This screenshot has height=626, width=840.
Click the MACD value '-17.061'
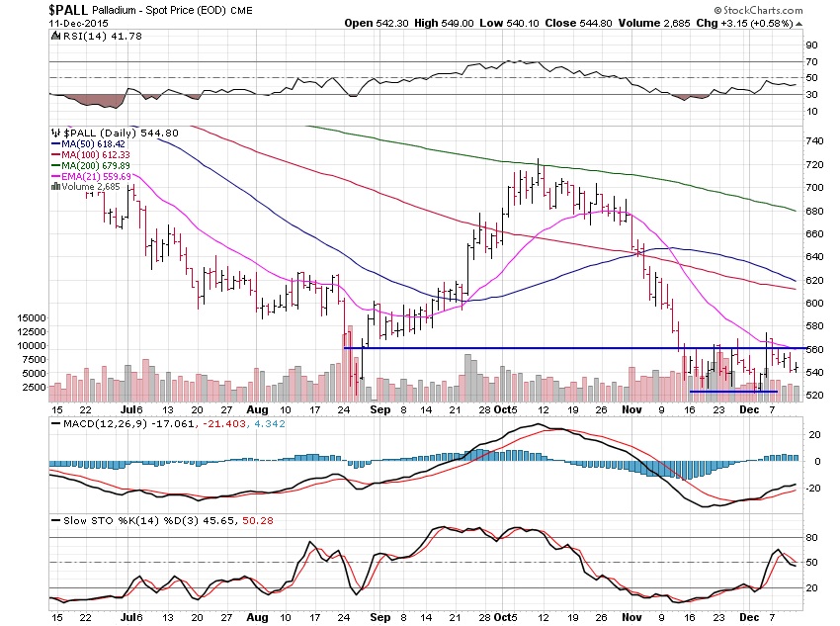pyautogui.click(x=174, y=424)
